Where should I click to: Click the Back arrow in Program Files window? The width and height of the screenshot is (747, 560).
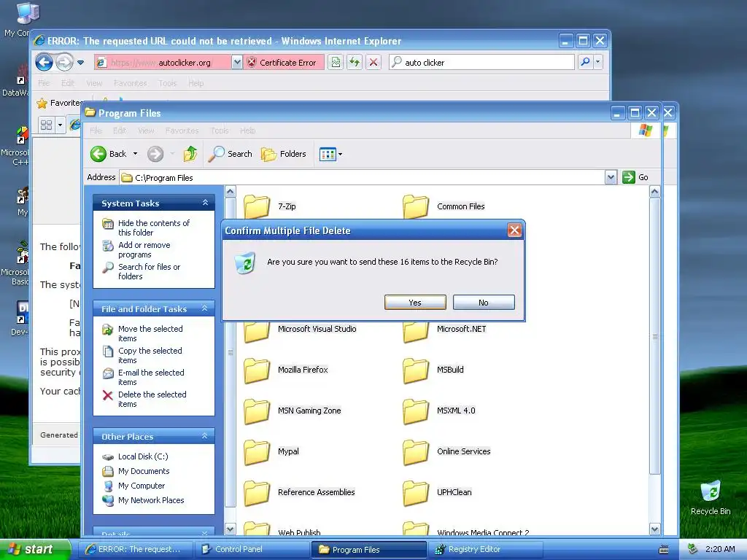pos(98,154)
